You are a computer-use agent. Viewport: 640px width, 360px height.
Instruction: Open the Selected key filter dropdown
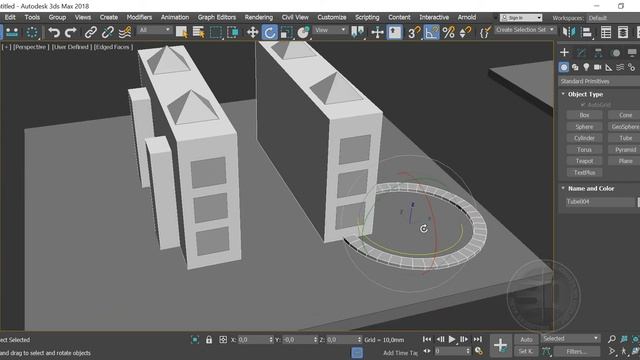click(570, 339)
